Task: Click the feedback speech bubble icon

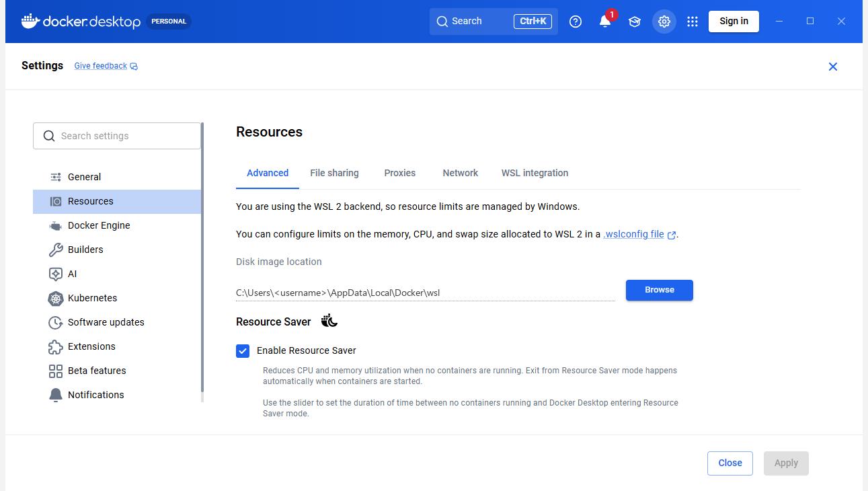Action: point(134,66)
